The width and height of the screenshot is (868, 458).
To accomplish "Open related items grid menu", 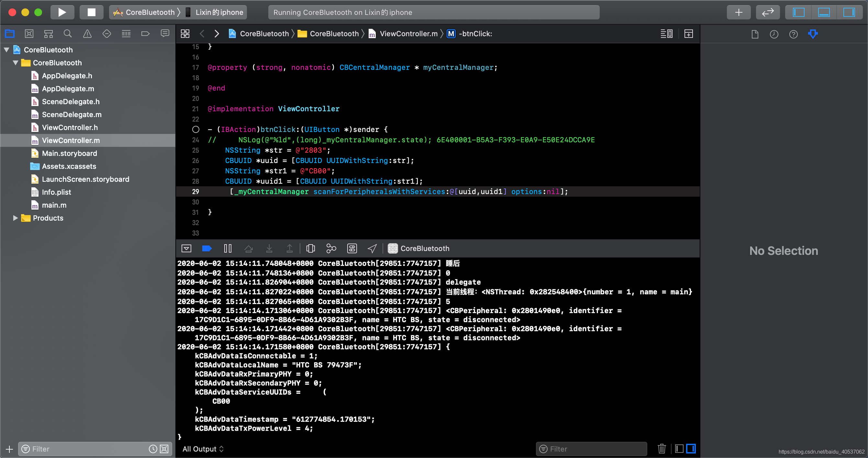I will [185, 34].
